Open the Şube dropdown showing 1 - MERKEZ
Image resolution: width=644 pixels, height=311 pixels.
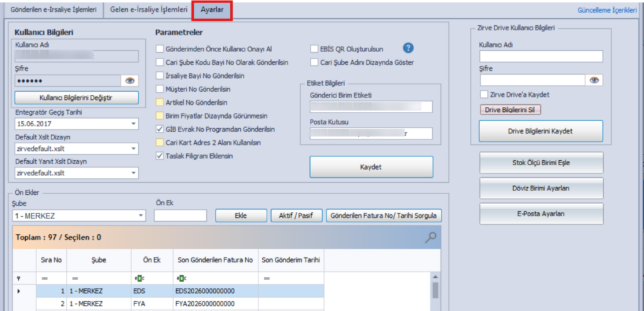(x=141, y=215)
